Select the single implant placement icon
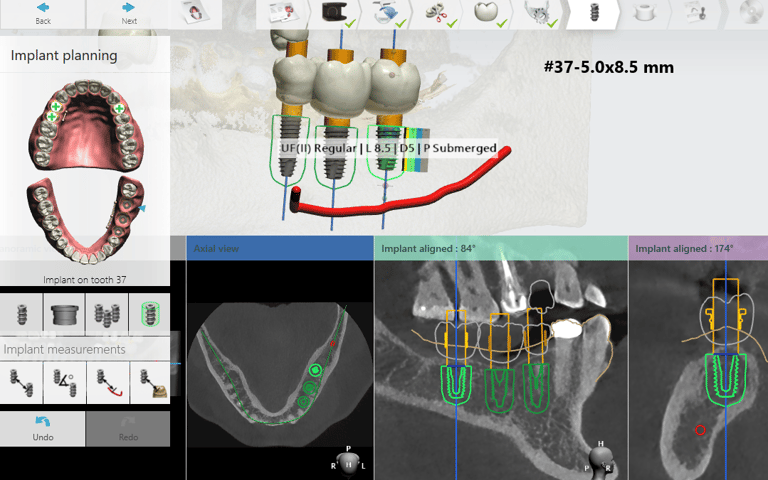Image resolution: width=768 pixels, height=480 pixels. click(x=22, y=314)
